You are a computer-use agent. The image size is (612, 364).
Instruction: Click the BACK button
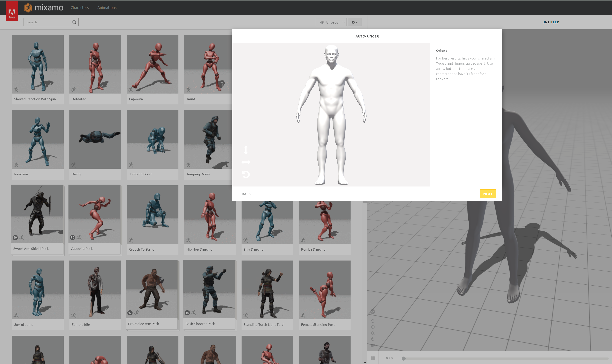pos(246,194)
